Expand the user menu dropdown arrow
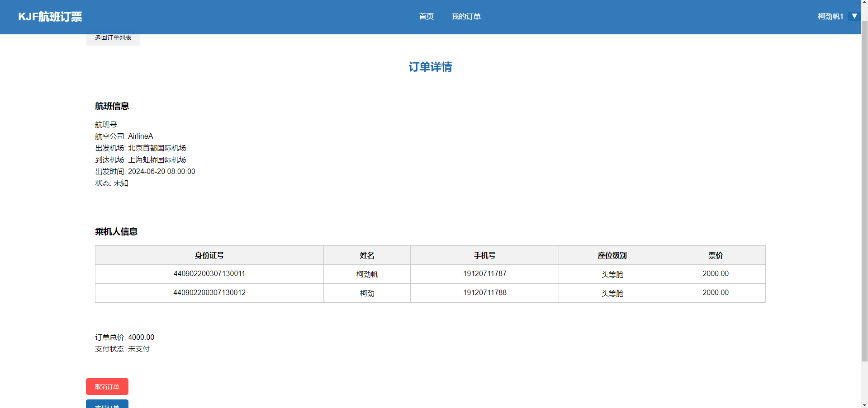The width and height of the screenshot is (868, 408). point(854,16)
